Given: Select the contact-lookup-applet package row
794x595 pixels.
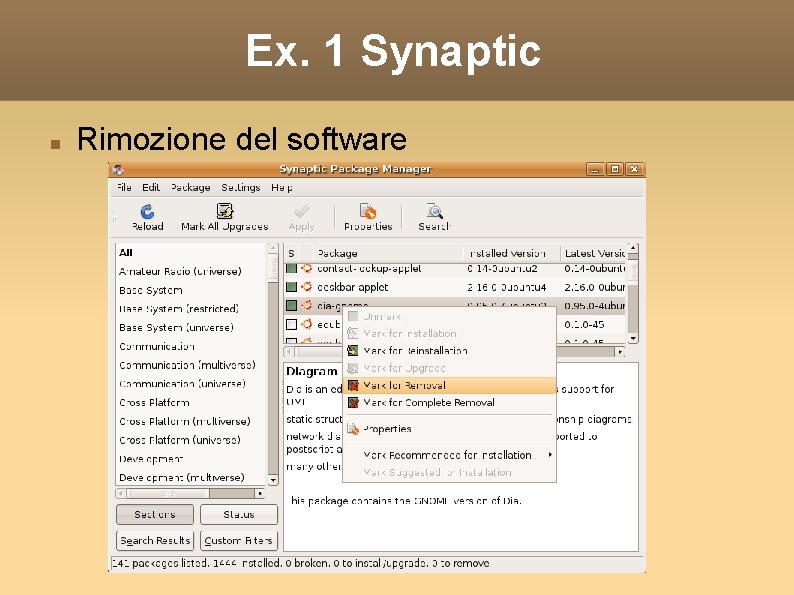Looking at the screenshot, I should 455,269.
